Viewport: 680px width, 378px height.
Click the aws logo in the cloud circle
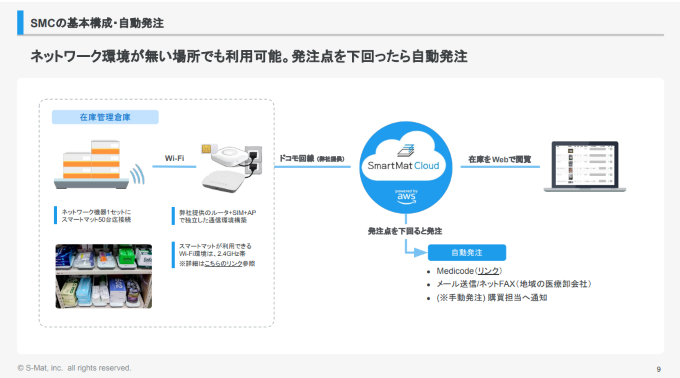coord(406,197)
